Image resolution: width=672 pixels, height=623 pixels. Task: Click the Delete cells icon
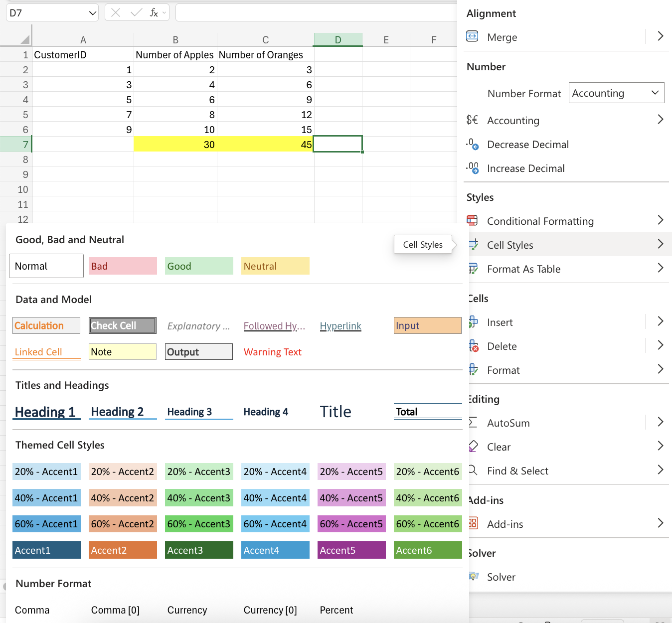pyautogui.click(x=473, y=345)
